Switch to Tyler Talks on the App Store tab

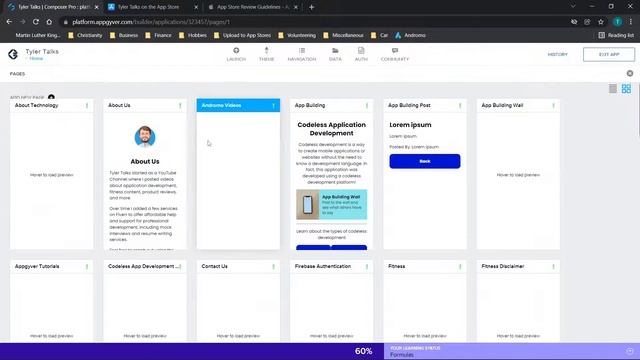pos(153,7)
